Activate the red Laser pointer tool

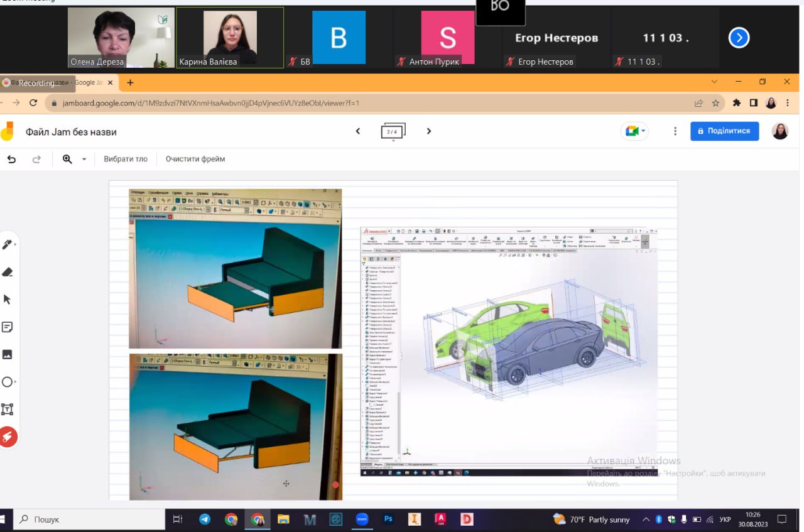click(8, 437)
